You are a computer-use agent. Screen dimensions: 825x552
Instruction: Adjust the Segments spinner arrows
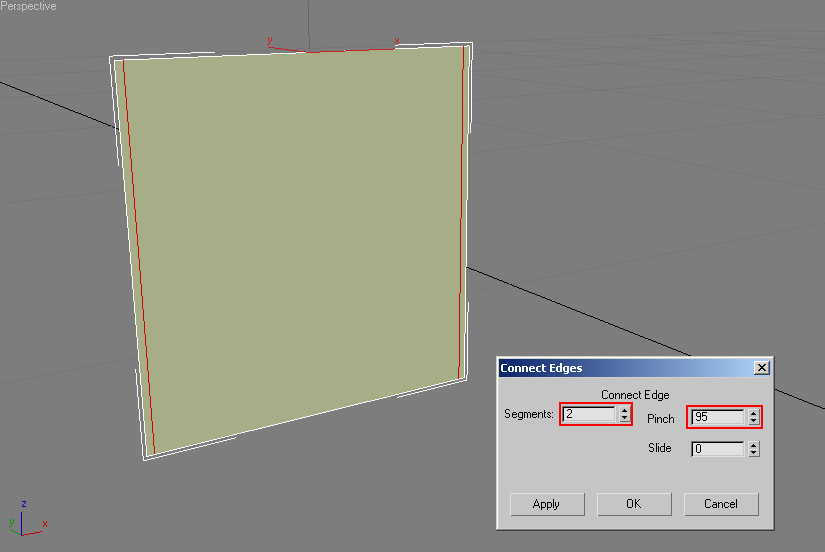click(x=625, y=414)
